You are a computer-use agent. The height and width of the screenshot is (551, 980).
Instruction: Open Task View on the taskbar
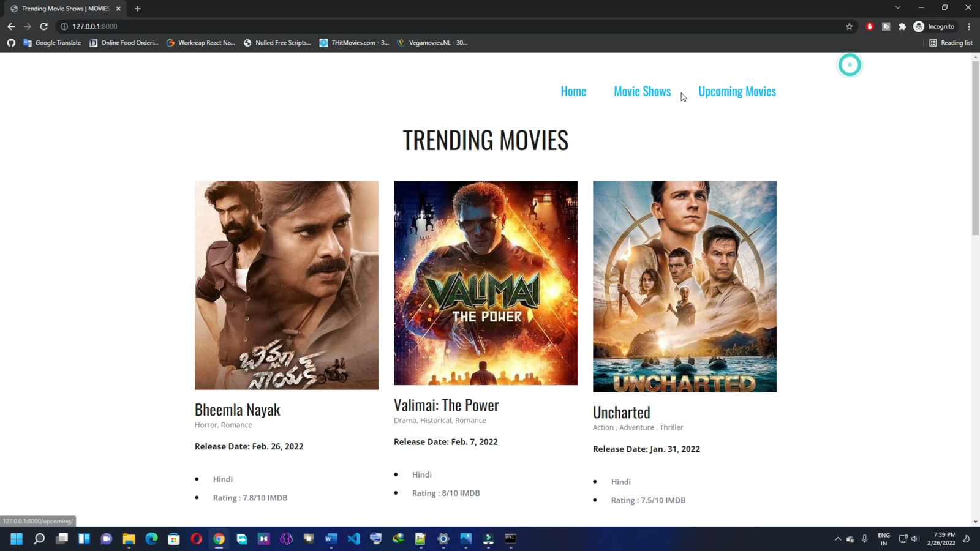pos(62,539)
